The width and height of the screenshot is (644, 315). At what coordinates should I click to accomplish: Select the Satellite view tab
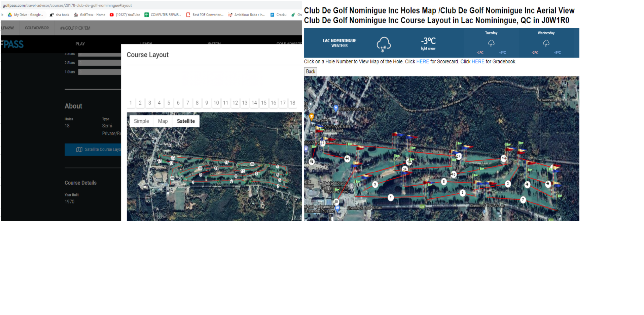click(186, 121)
